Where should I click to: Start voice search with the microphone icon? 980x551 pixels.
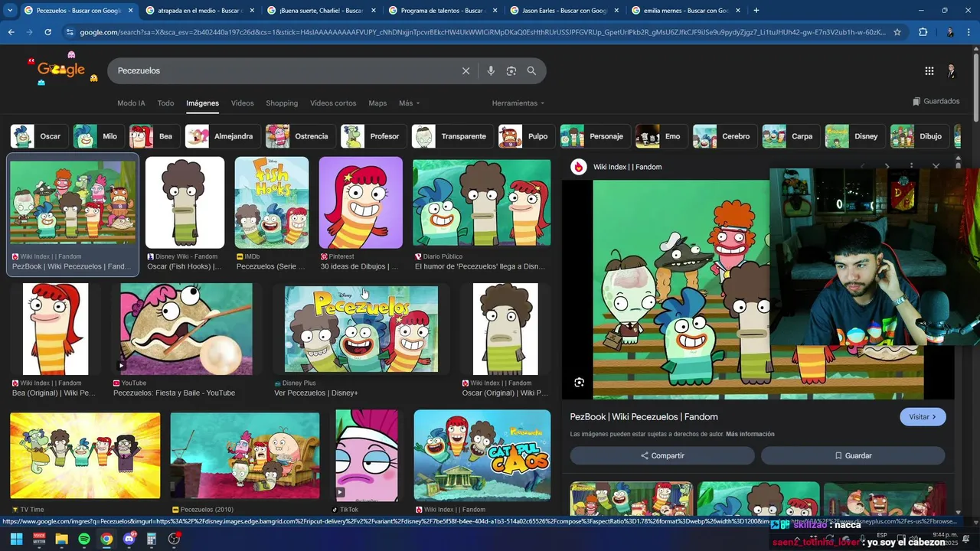point(491,70)
